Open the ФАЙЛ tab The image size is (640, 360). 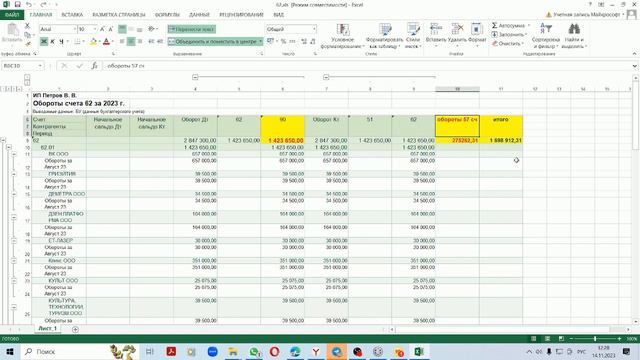click(x=12, y=15)
